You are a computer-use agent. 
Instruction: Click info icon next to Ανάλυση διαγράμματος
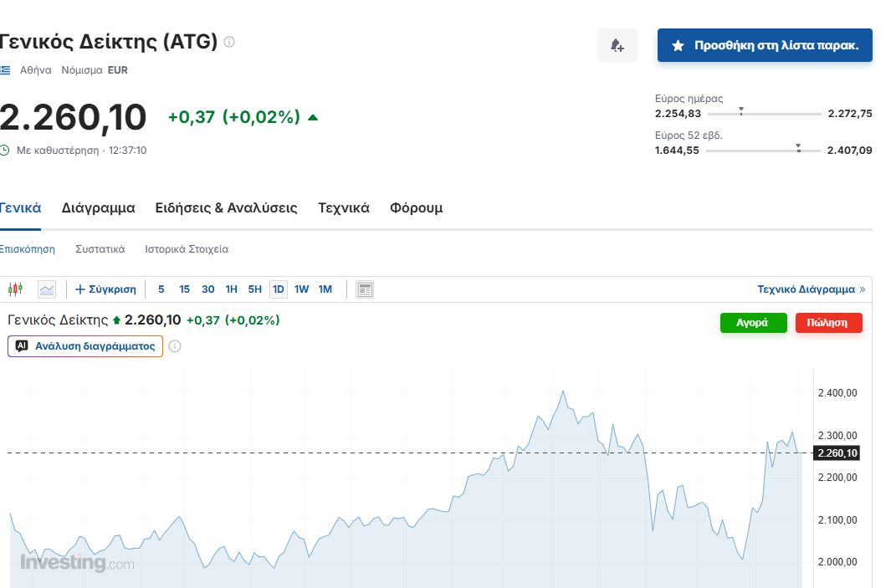pyautogui.click(x=175, y=346)
